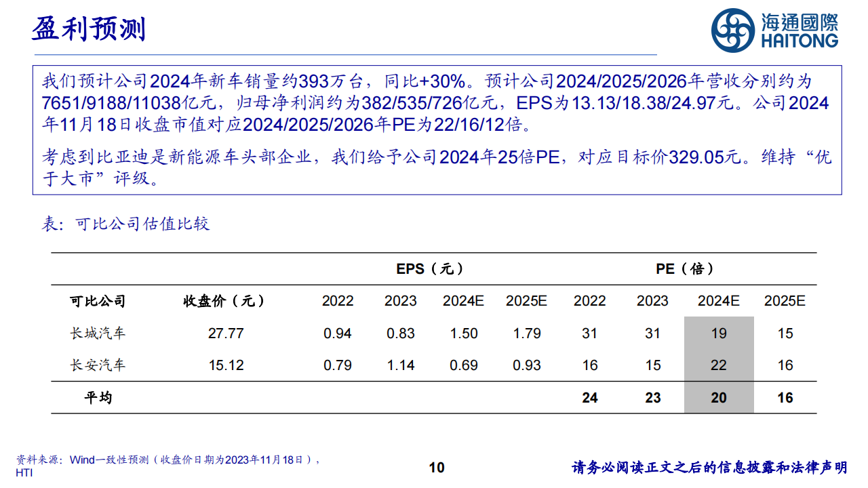
Task: Click the 2024E header under EPS
Action: click(464, 301)
